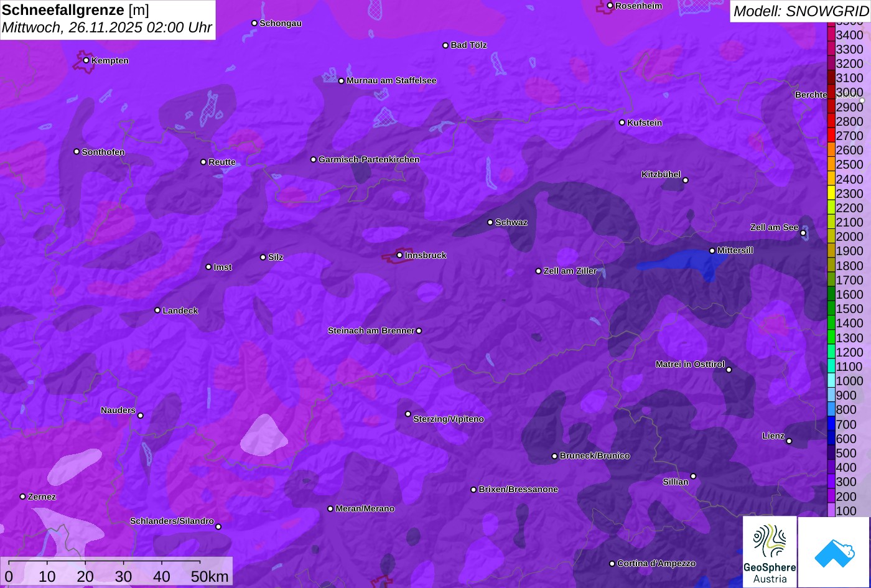Click the Kempten marker dot
This screenshot has height=588, width=871.
coord(86,60)
